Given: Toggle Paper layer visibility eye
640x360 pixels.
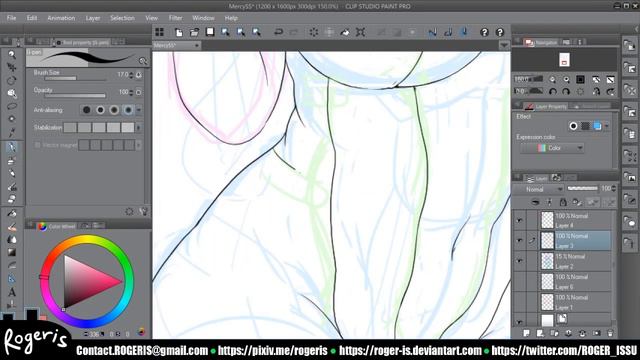Looking at the screenshot, I should point(519,322).
